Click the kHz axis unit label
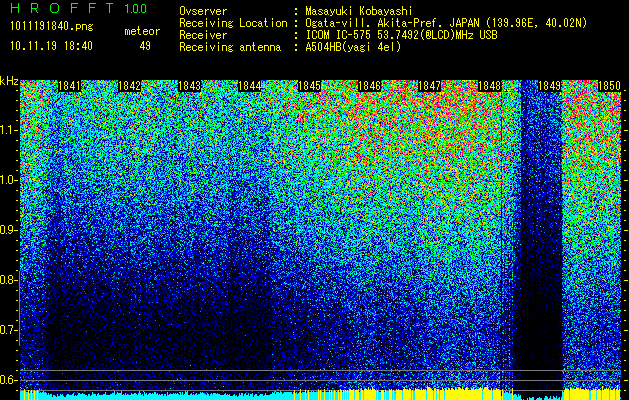 [9, 81]
